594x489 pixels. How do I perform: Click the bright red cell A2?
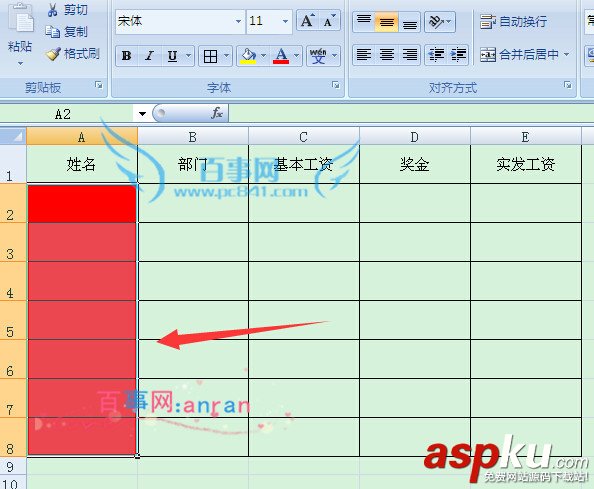click(x=82, y=203)
